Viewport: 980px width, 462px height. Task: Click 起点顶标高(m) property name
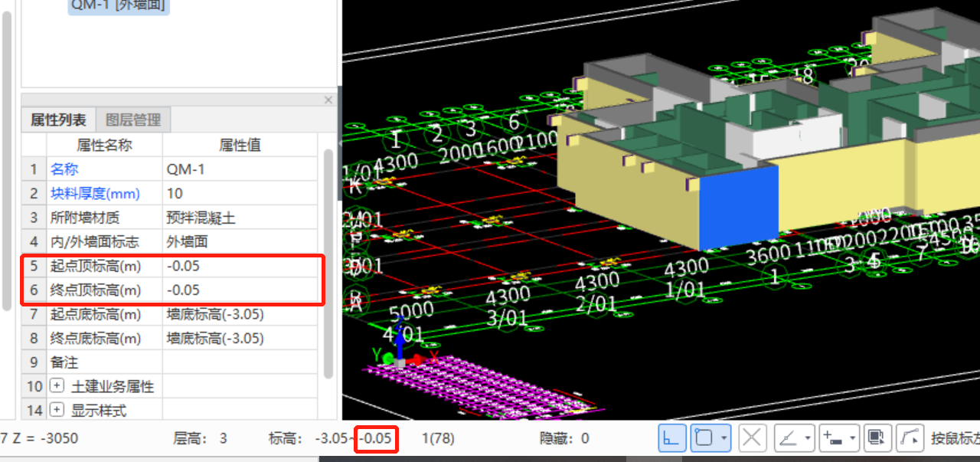coord(96,266)
